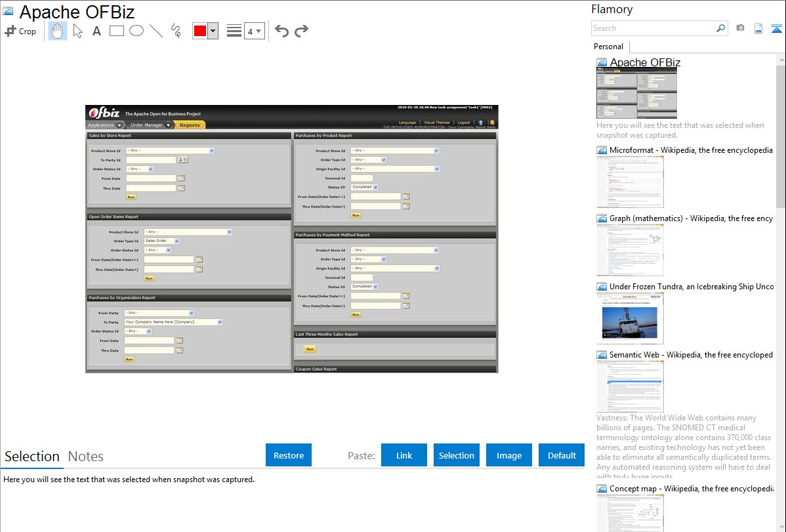Select the Hand pan tool
The width and height of the screenshot is (786, 532).
[x=58, y=31]
